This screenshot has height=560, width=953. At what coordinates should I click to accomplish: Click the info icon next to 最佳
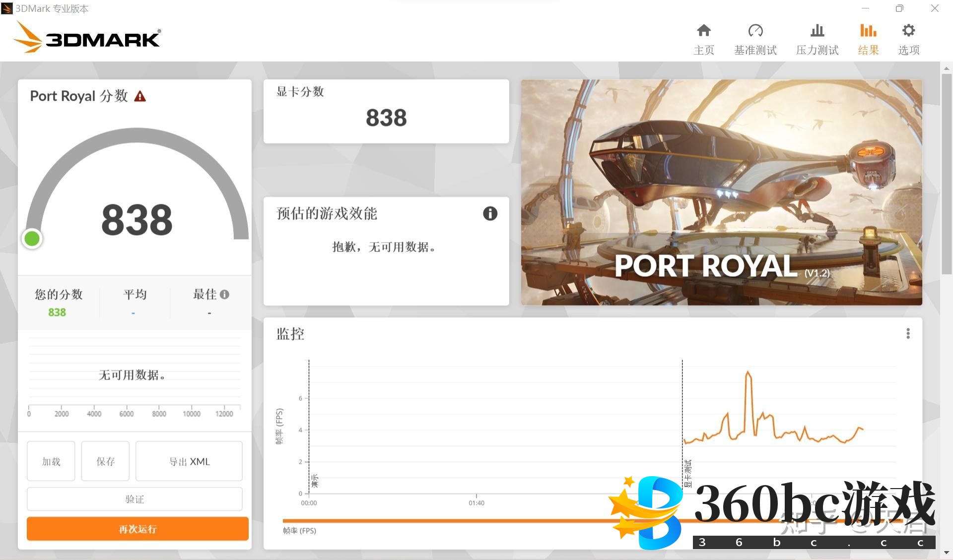224,295
